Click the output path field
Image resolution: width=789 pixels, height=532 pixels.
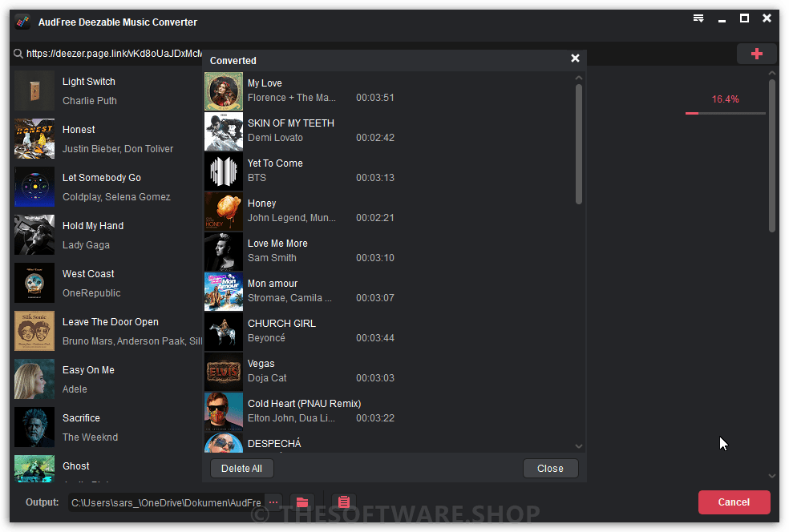[x=166, y=502]
